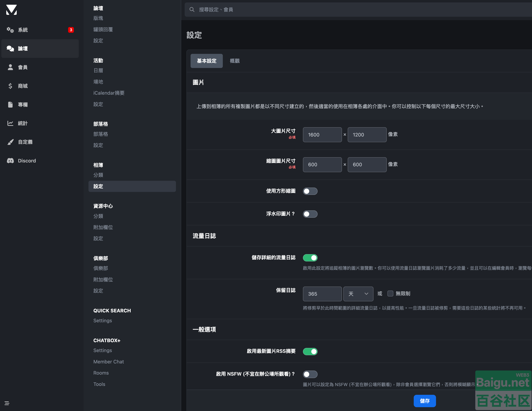The width and height of the screenshot is (532, 411).
Task: Open Settings under QUICK SEARCH
Action: [103, 321]
